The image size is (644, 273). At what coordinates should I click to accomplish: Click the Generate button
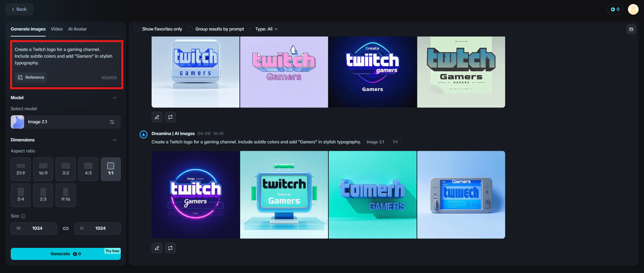point(66,254)
